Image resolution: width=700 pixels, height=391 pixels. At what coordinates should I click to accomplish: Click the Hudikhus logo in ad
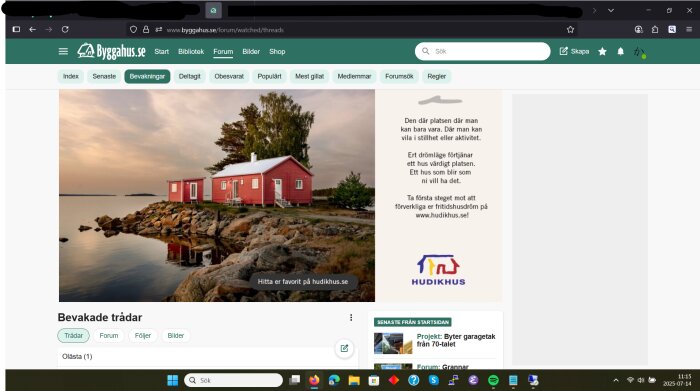438,270
